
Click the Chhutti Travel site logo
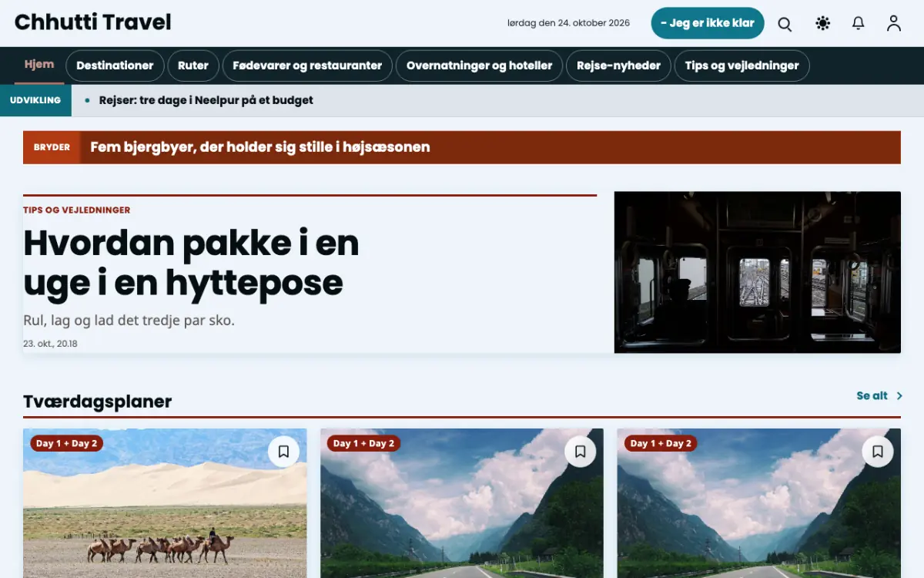click(x=93, y=22)
